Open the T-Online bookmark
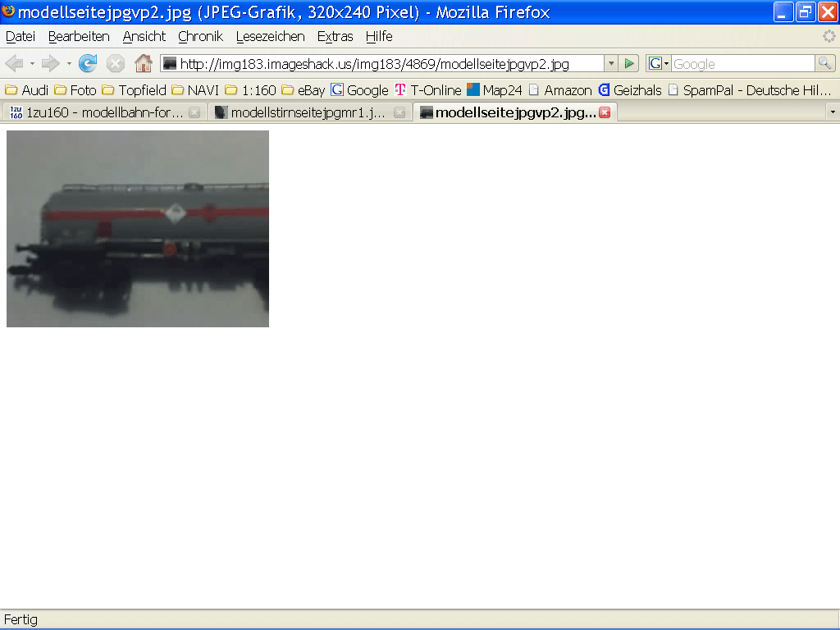 tap(427, 90)
